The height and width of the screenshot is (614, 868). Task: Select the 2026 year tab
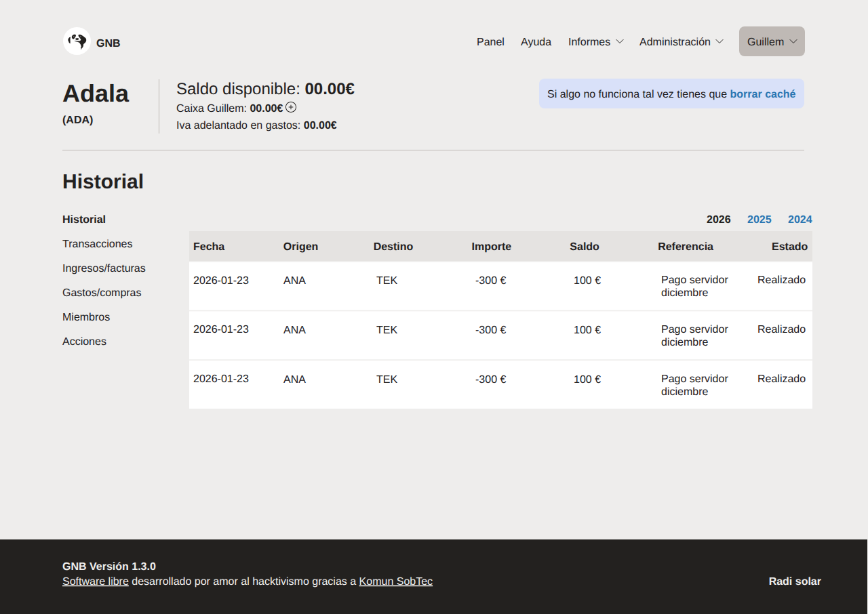718,220
